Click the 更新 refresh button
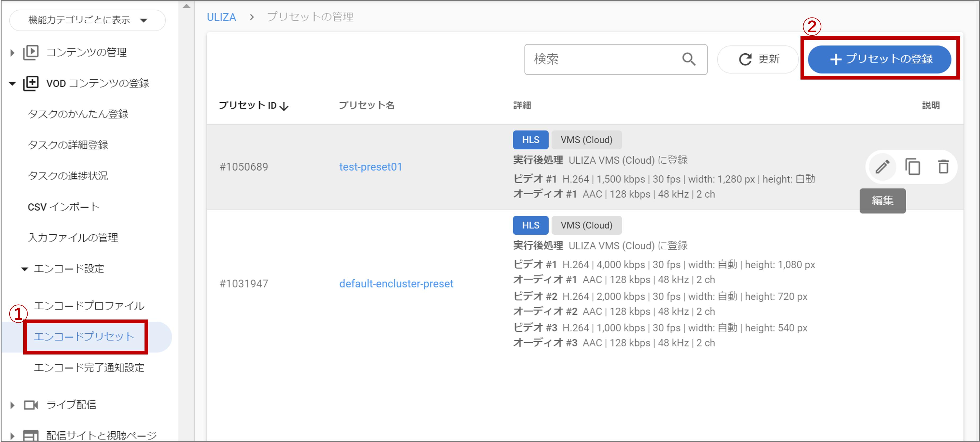 coord(758,59)
